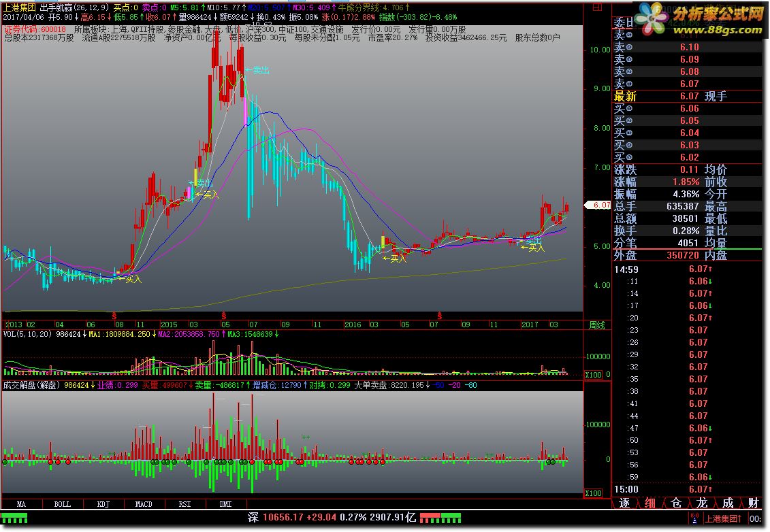Click the red window-layout icon above the price axis

(x=596, y=7)
